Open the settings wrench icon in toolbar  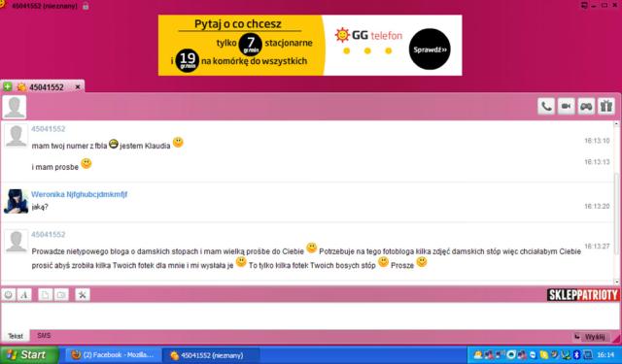coord(83,295)
